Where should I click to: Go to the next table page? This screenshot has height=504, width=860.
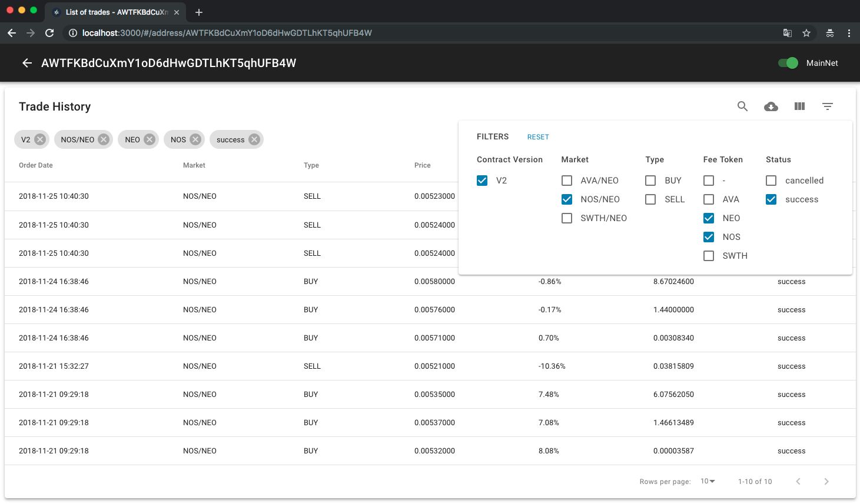[x=826, y=482]
